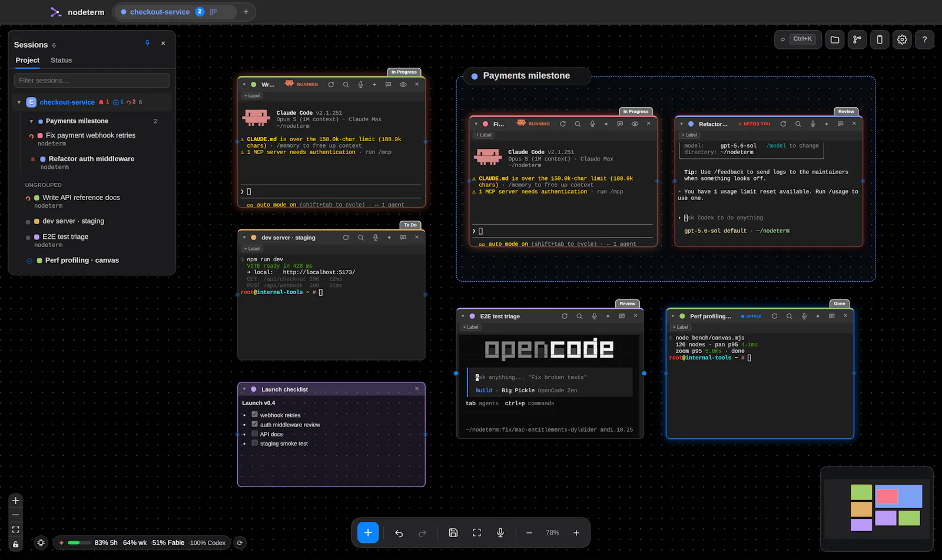This screenshot has height=560, width=942.
Task: Search in the Wr... terminal
Action: pyautogui.click(x=346, y=84)
